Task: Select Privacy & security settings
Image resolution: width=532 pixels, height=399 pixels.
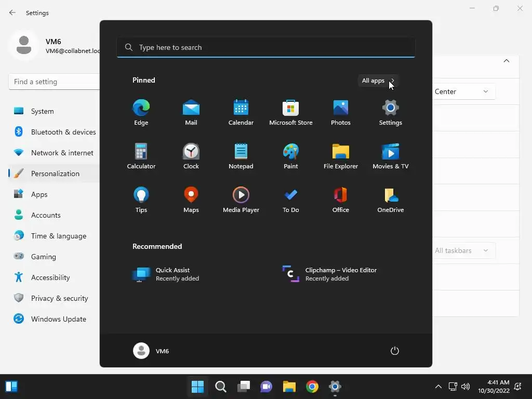Action: tap(54, 298)
